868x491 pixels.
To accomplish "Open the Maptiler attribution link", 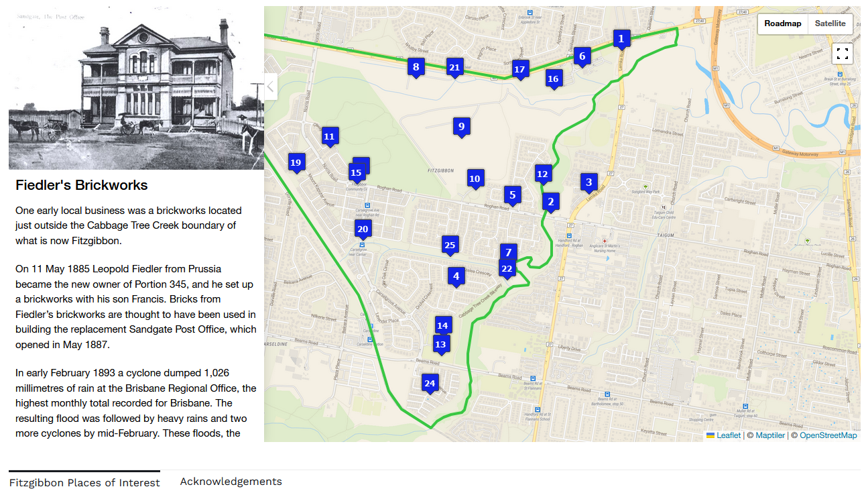I will [769, 435].
